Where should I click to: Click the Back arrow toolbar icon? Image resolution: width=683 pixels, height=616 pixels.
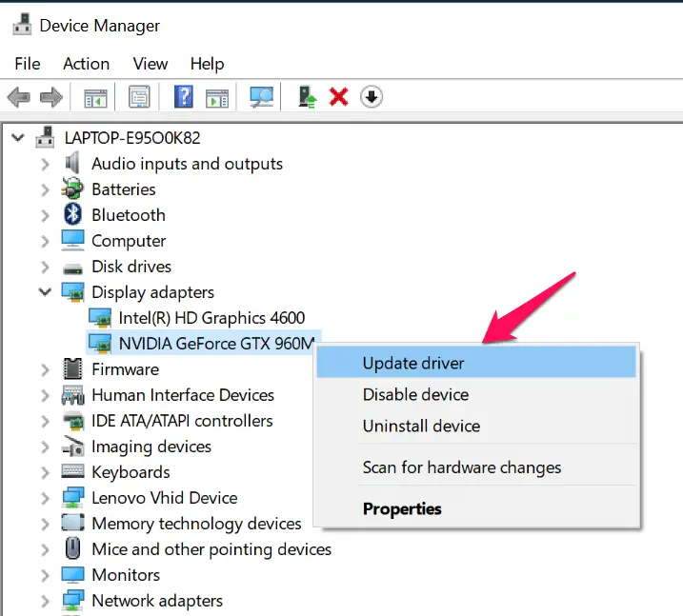click(19, 97)
